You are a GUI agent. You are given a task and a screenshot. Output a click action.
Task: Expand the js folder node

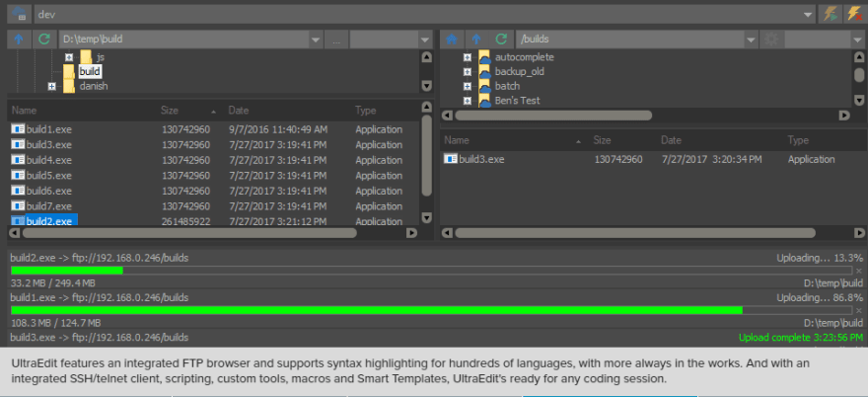[x=69, y=57]
